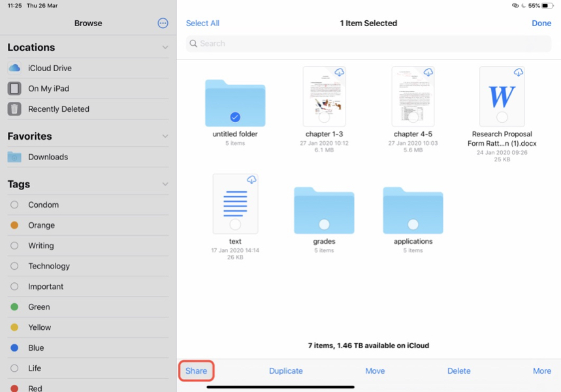Collapse the Favorites section chevron

click(165, 136)
